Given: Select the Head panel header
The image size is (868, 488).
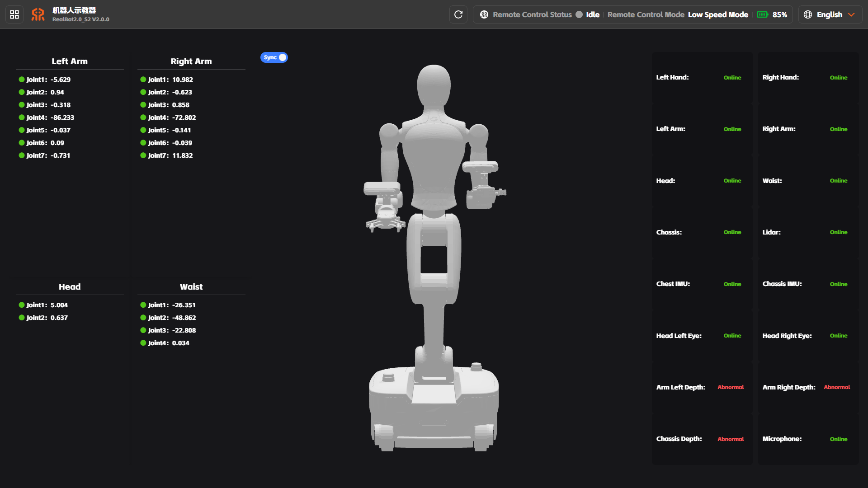Looking at the screenshot, I should coord(70,286).
